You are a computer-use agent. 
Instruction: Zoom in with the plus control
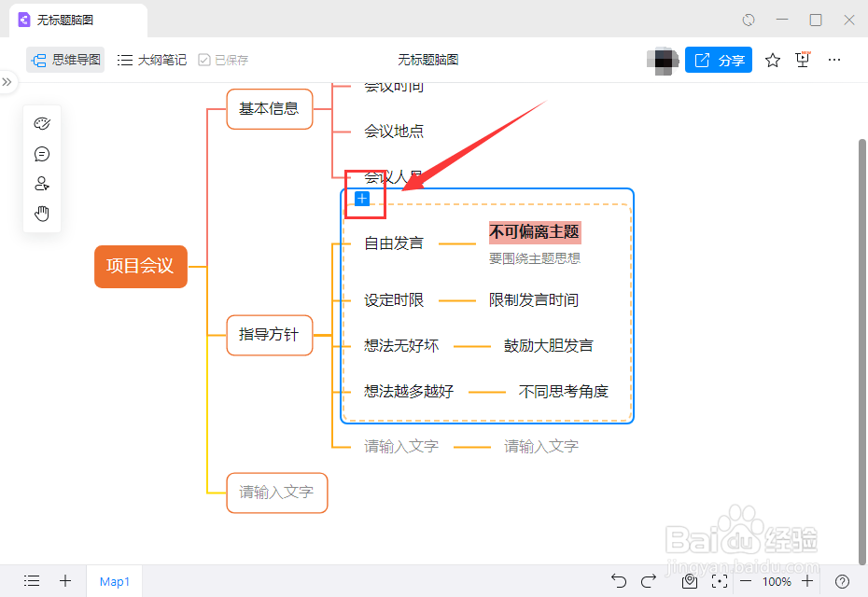(808, 581)
